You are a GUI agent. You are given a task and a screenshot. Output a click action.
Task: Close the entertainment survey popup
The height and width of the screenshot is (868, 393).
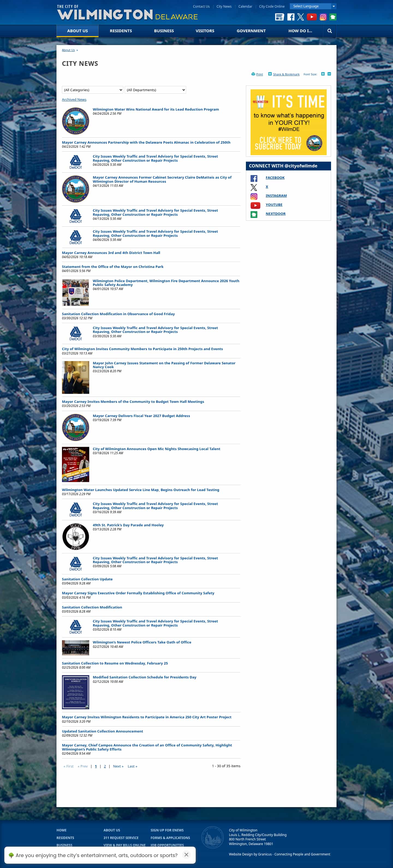tap(186, 854)
